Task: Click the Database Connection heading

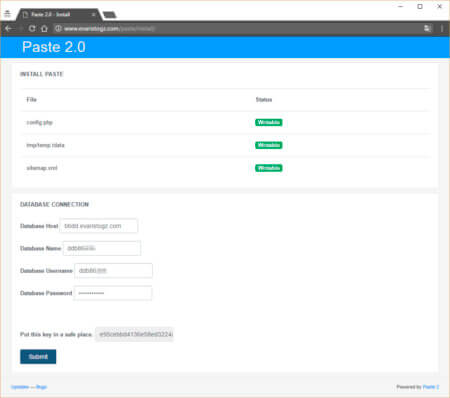Action: click(54, 204)
